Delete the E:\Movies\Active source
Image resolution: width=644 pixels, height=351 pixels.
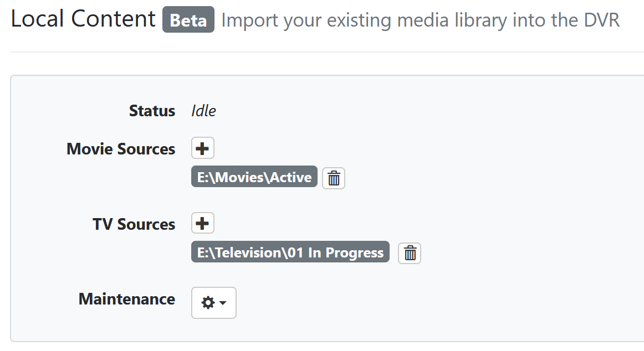click(334, 178)
